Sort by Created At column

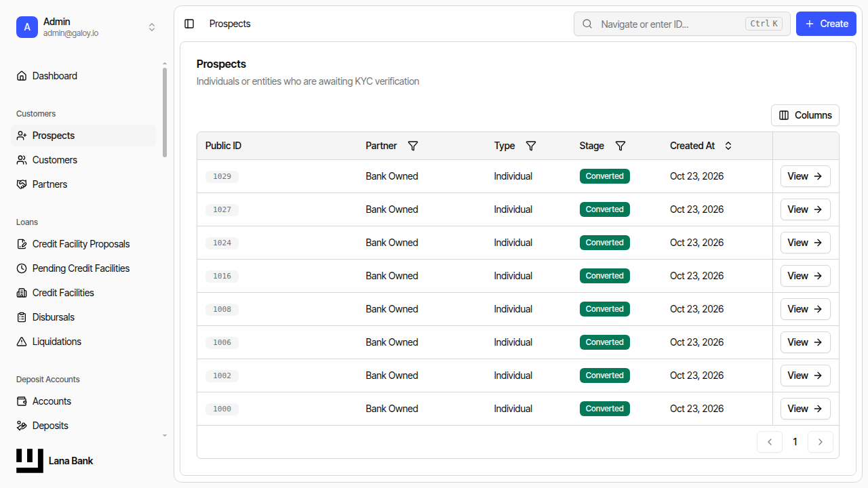coord(701,146)
